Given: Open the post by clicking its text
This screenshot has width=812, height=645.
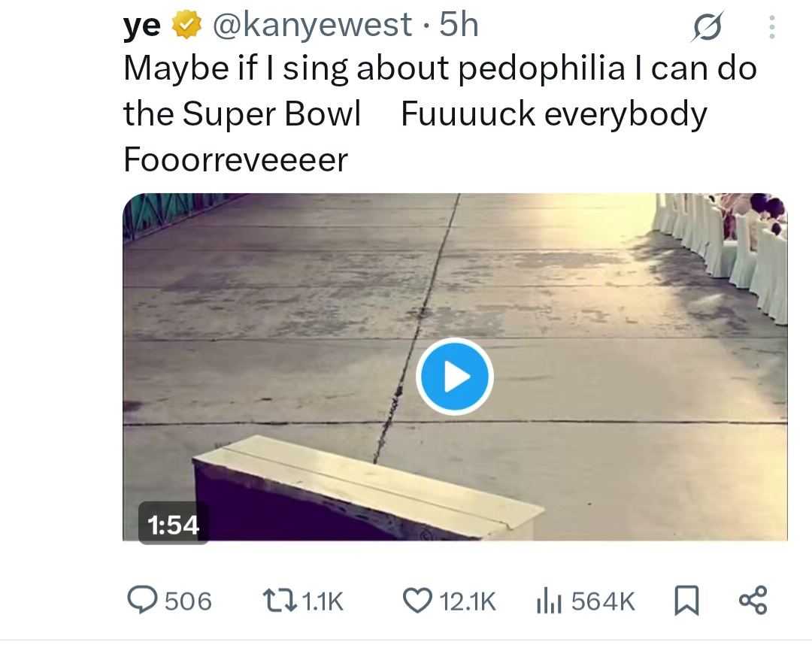Looking at the screenshot, I should point(439,114).
